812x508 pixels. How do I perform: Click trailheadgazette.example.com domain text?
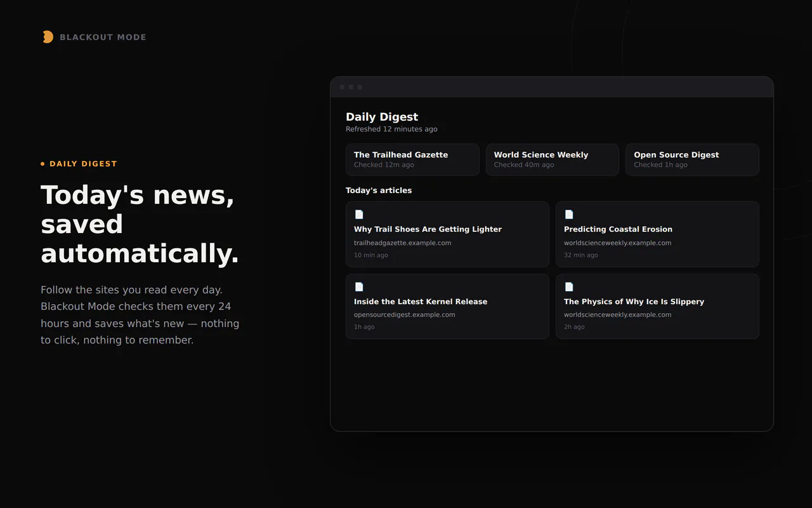pyautogui.click(x=402, y=243)
